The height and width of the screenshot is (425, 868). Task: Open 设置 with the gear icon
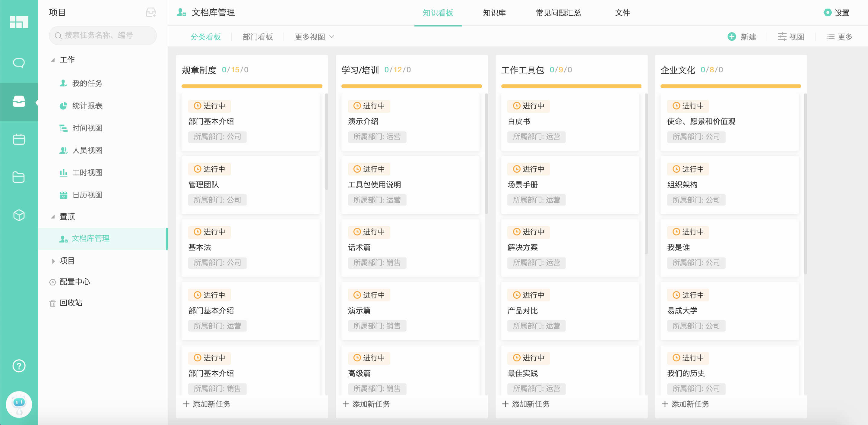[x=836, y=13]
